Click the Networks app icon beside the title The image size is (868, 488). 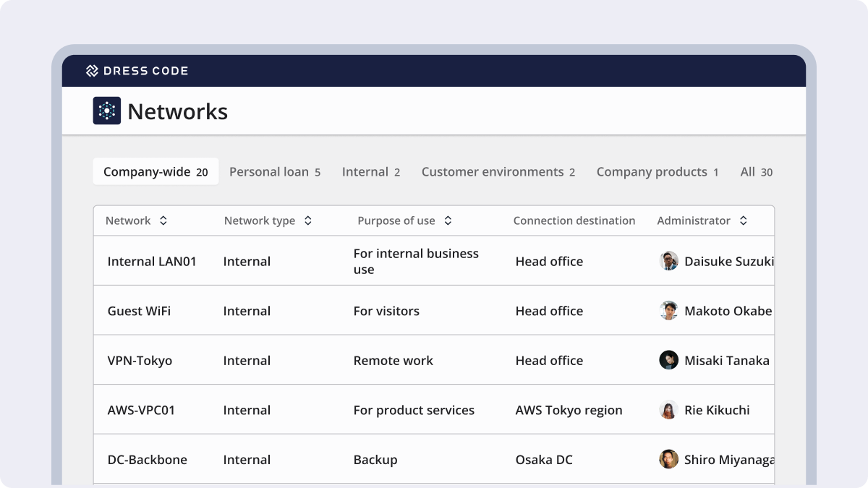coord(106,111)
